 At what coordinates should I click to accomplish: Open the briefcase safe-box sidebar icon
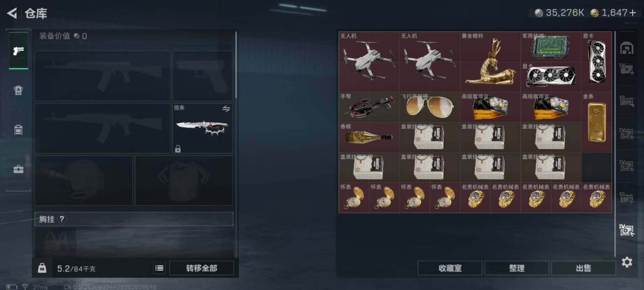(18, 169)
